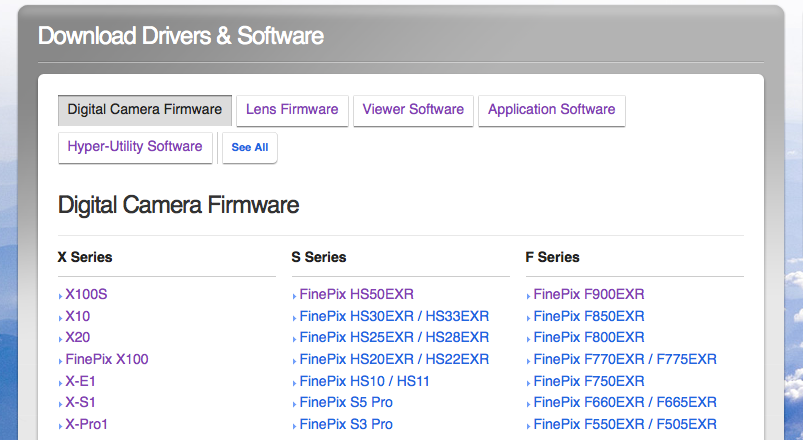
Task: Open FinePix F770EXR / F775EXR link
Action: click(x=625, y=359)
